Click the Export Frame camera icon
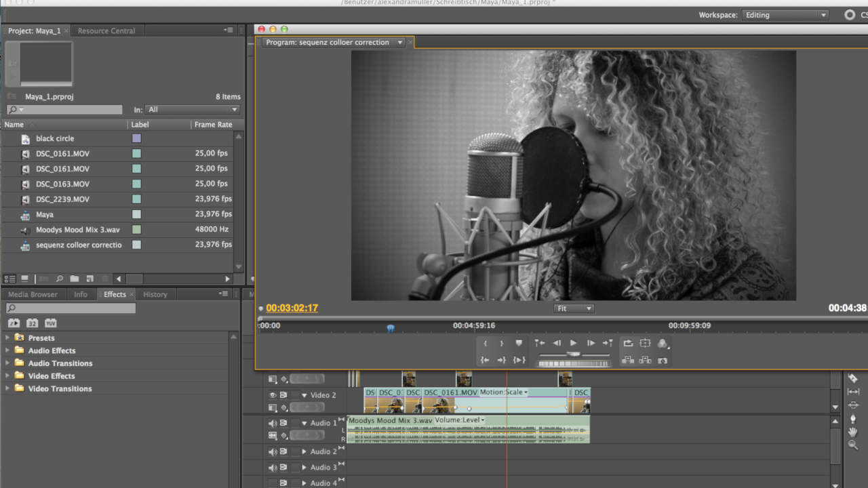The height and width of the screenshot is (488, 868). click(663, 361)
